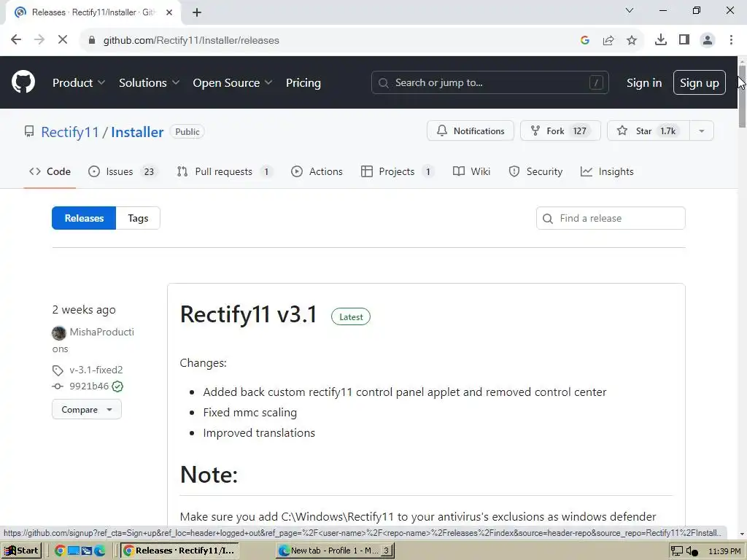Click network icon in system tray
747x560 pixels.
(x=676, y=551)
